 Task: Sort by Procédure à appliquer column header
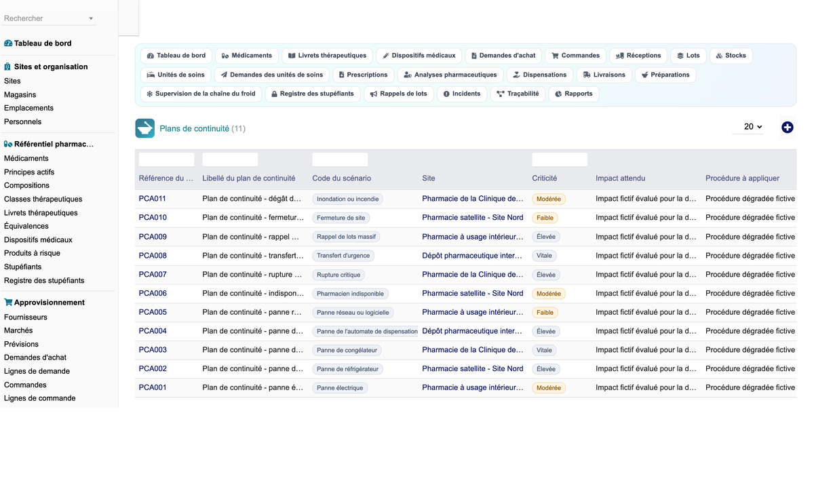click(x=743, y=178)
